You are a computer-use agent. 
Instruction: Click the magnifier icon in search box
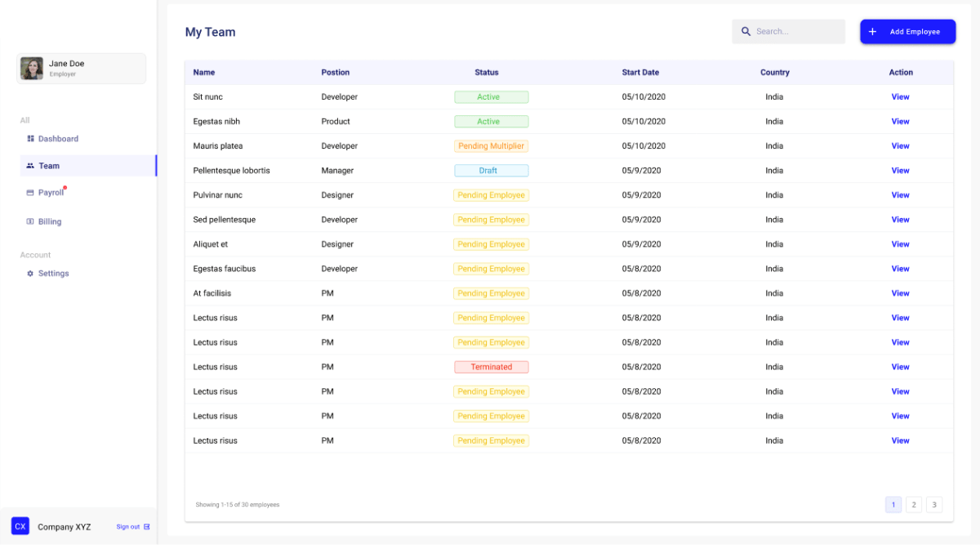746,32
